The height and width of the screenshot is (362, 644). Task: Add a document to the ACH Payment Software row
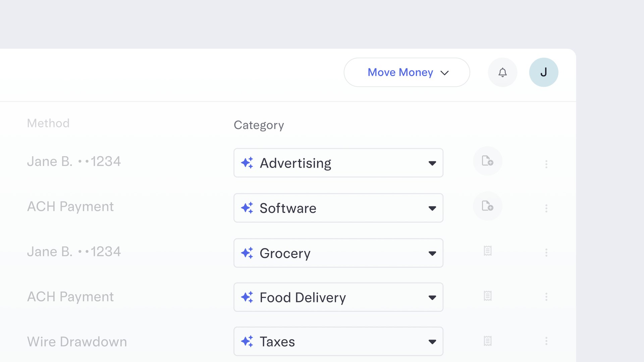point(487,206)
